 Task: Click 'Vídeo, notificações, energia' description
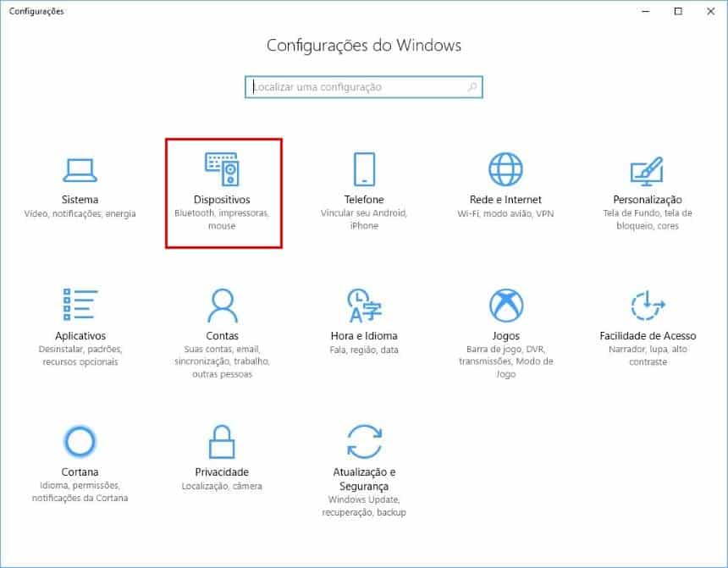tap(80, 213)
